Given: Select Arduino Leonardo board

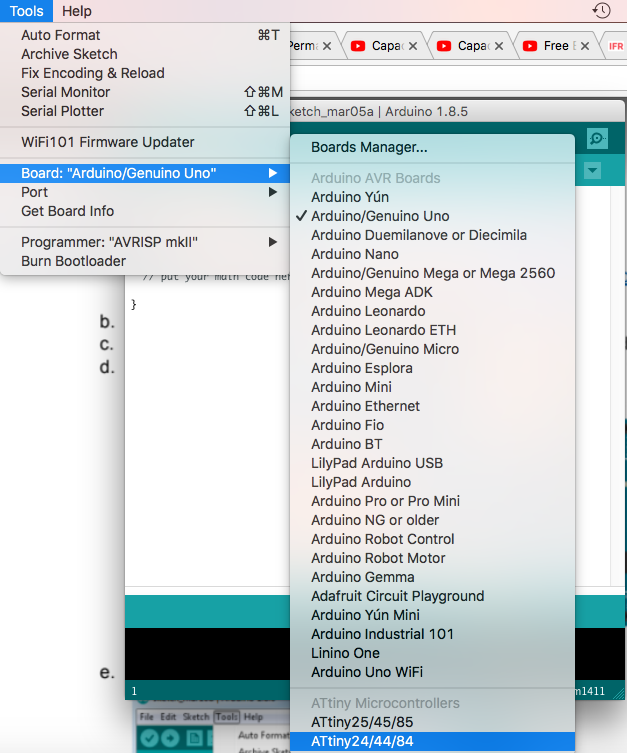Looking at the screenshot, I should 432,311.
